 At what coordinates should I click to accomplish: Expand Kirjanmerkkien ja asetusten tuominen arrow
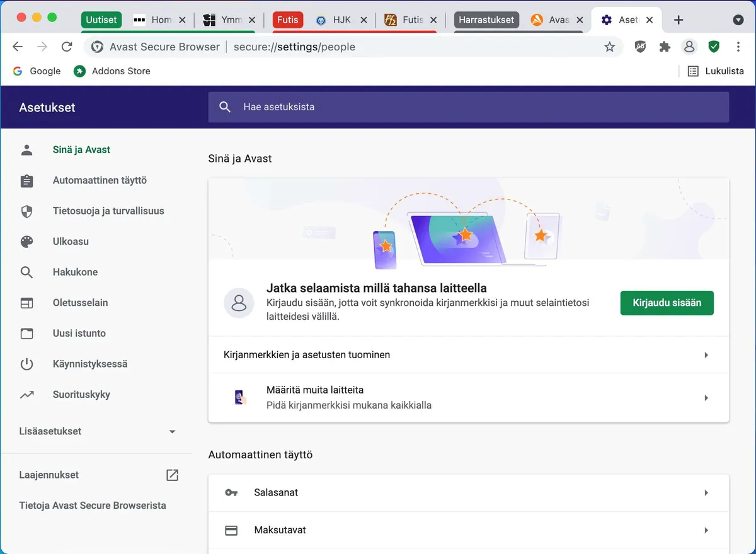coord(706,355)
